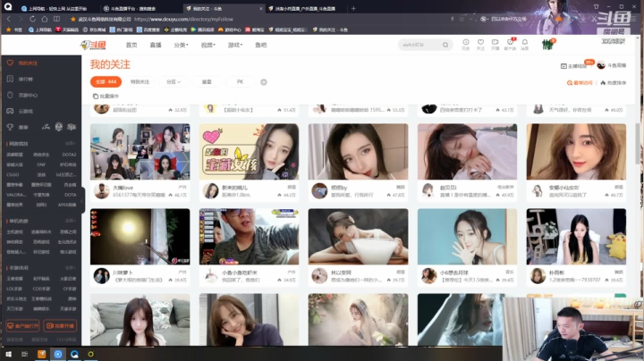The image size is (644, 361).
Task: Expand the 游戏 dropdown in top navigation
Action: (x=235, y=45)
